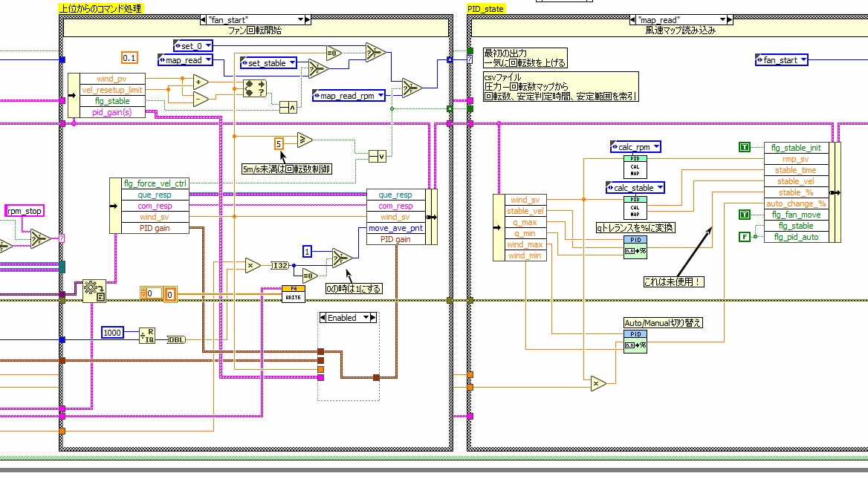
Task: Go to next case of map_read structure
Action: [731, 19]
